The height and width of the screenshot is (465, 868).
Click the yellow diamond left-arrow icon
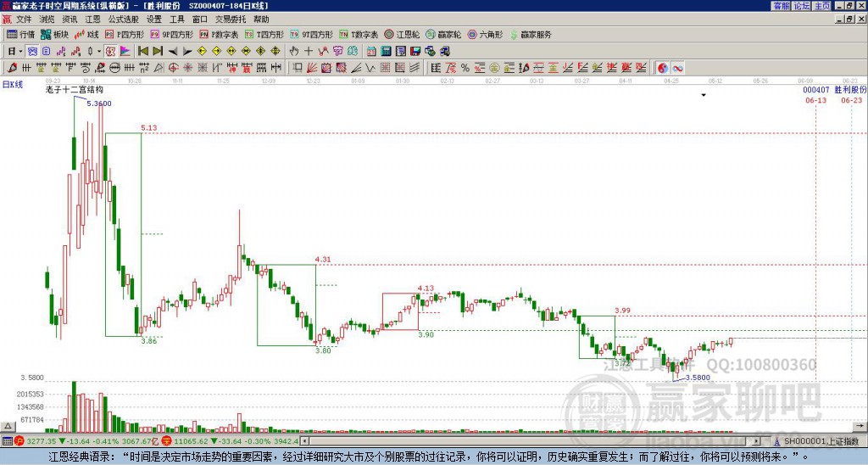[202, 52]
